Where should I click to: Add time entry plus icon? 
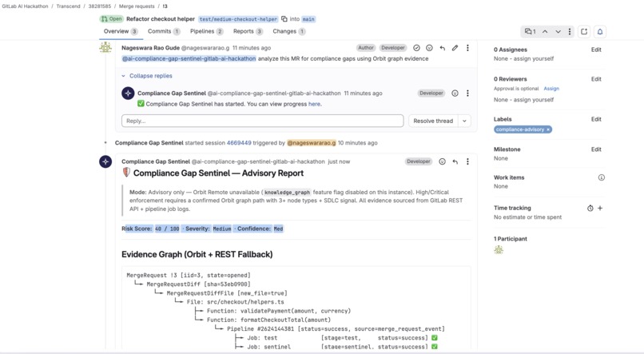(600, 209)
